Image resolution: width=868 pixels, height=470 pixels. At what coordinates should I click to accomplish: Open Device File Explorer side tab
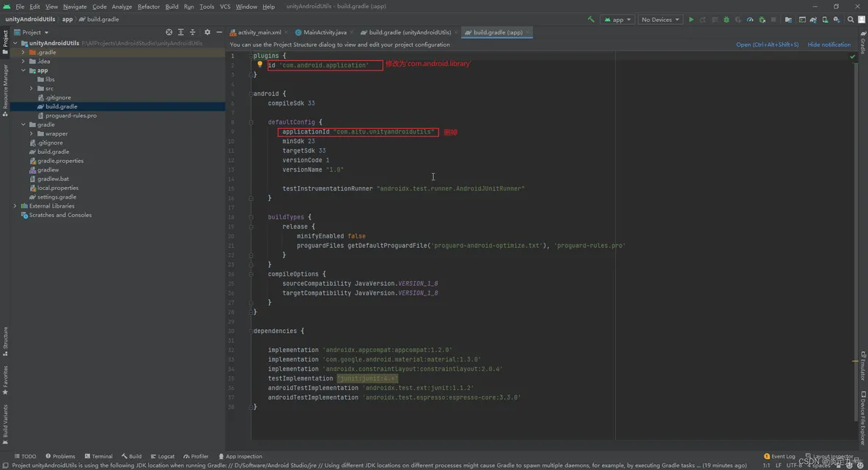click(x=863, y=418)
